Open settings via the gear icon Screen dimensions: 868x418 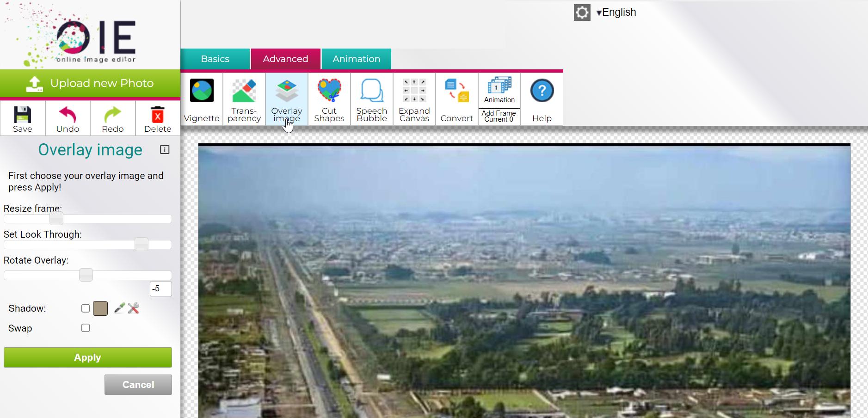[x=582, y=12]
